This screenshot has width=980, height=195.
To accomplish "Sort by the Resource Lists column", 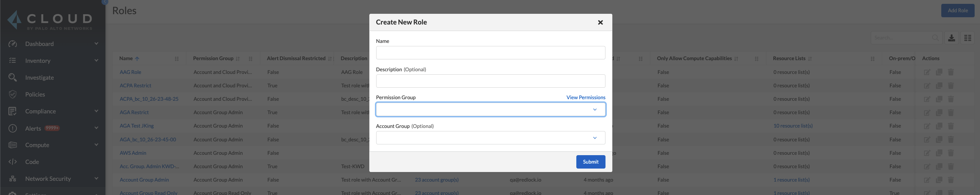I will coord(810,59).
